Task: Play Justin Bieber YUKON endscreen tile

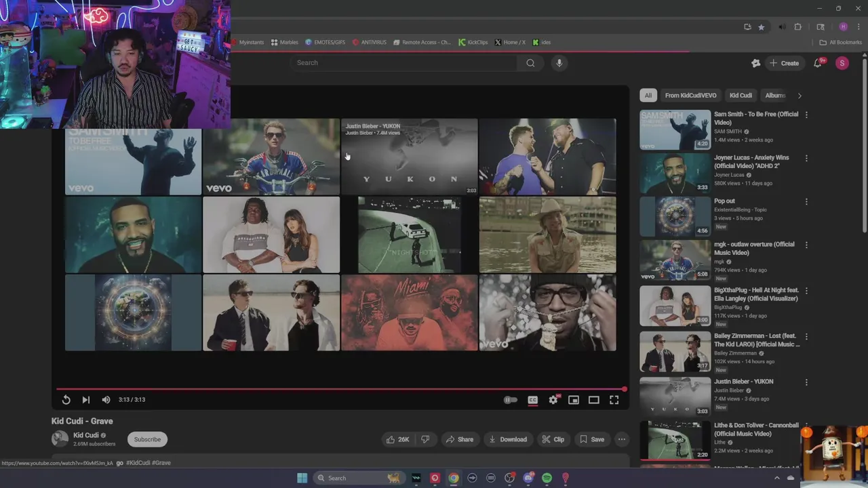Action: 410,157
